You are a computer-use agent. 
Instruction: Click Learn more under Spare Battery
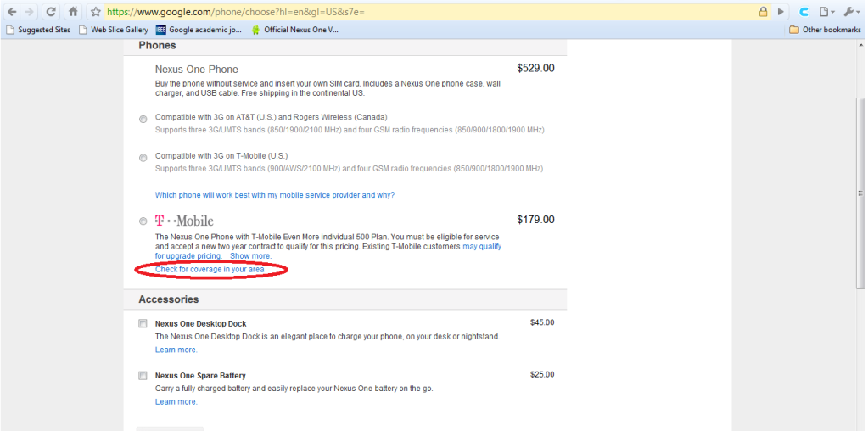pyautogui.click(x=176, y=401)
